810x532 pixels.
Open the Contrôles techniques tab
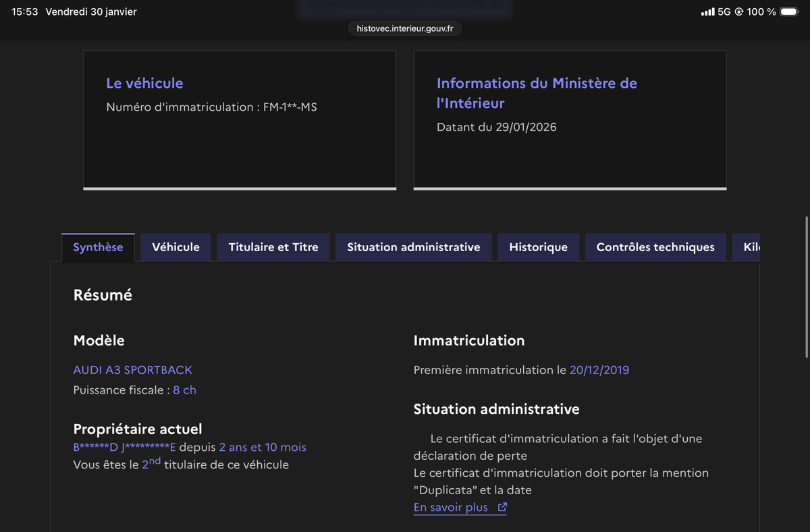pyautogui.click(x=655, y=247)
